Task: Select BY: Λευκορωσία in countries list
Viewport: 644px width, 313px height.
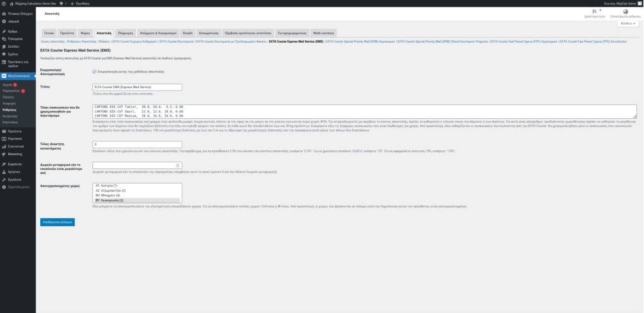Action: tap(136, 200)
